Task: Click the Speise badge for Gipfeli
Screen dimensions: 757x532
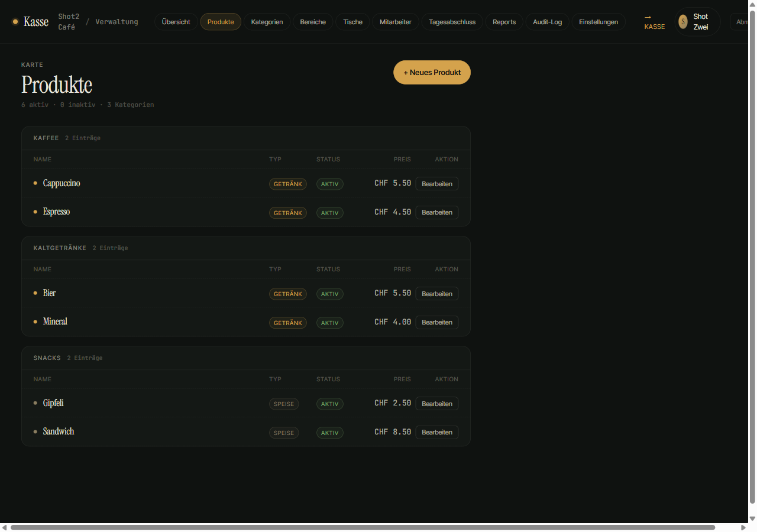Action: (x=284, y=404)
